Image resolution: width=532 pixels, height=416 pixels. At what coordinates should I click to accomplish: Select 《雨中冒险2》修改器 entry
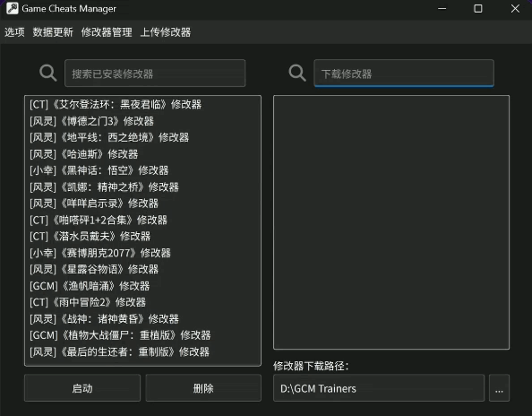[142, 302]
